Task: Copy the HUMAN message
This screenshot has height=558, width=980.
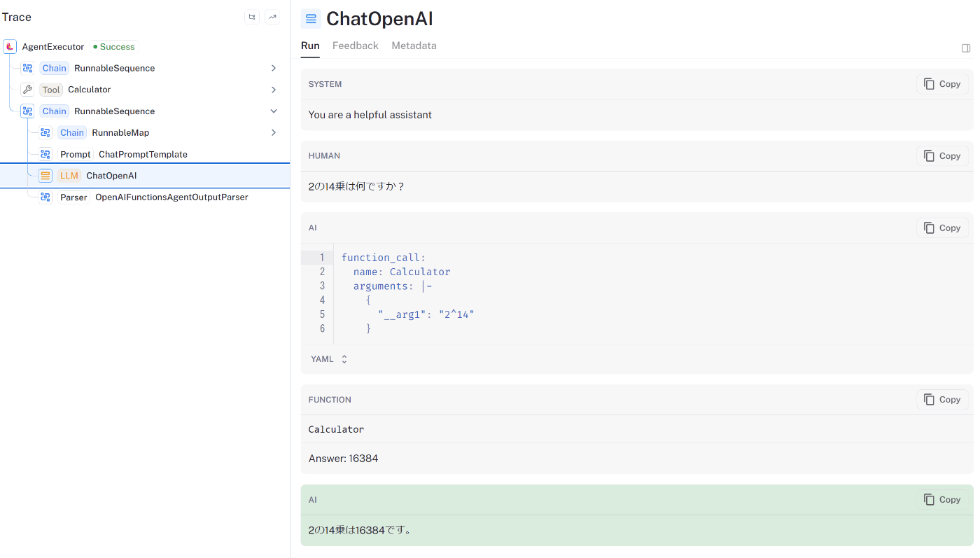Action: (942, 156)
